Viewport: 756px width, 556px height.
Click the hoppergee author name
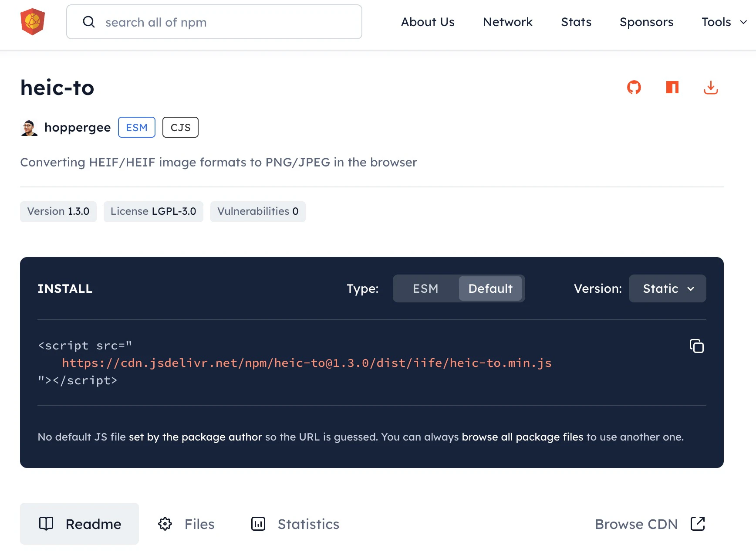78,127
